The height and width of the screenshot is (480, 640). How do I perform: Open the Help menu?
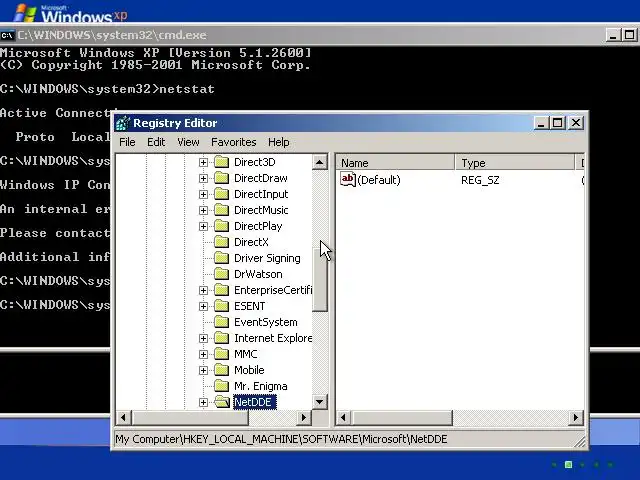[279, 142]
